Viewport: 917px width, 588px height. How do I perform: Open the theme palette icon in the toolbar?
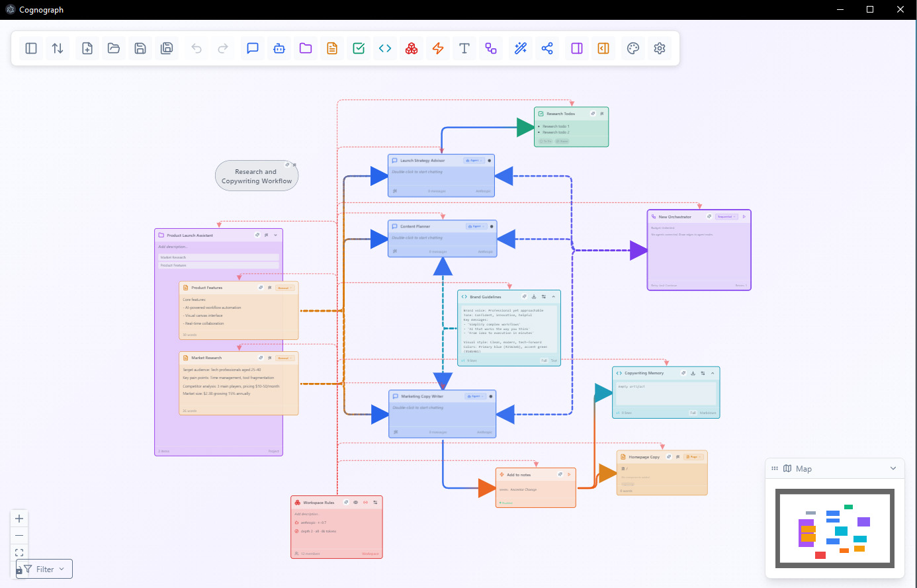tap(633, 48)
